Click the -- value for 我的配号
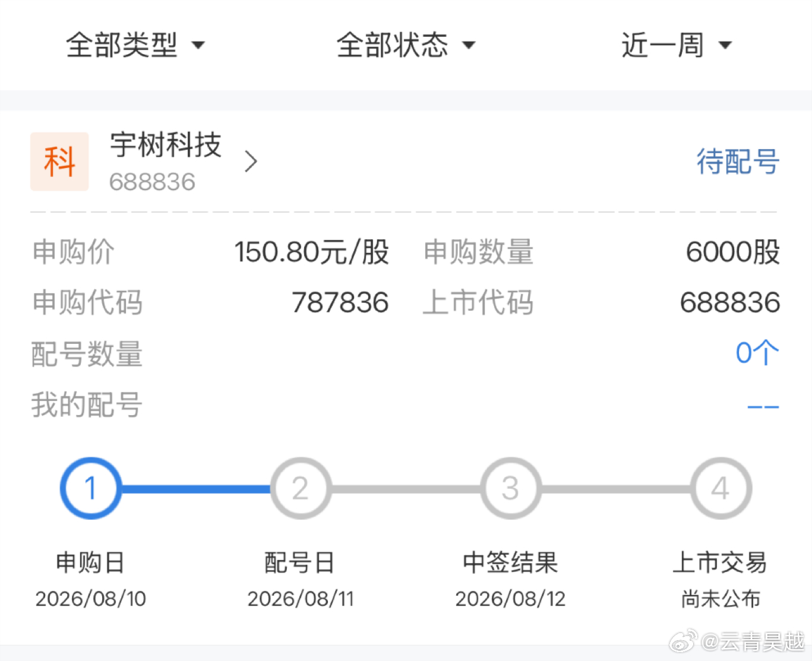This screenshot has height=661, width=812. 763,407
